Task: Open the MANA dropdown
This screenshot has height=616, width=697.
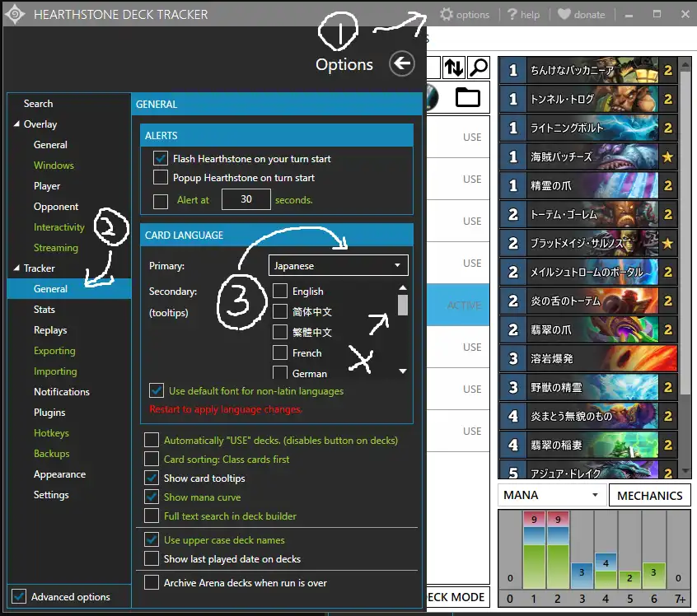Action: [x=552, y=495]
